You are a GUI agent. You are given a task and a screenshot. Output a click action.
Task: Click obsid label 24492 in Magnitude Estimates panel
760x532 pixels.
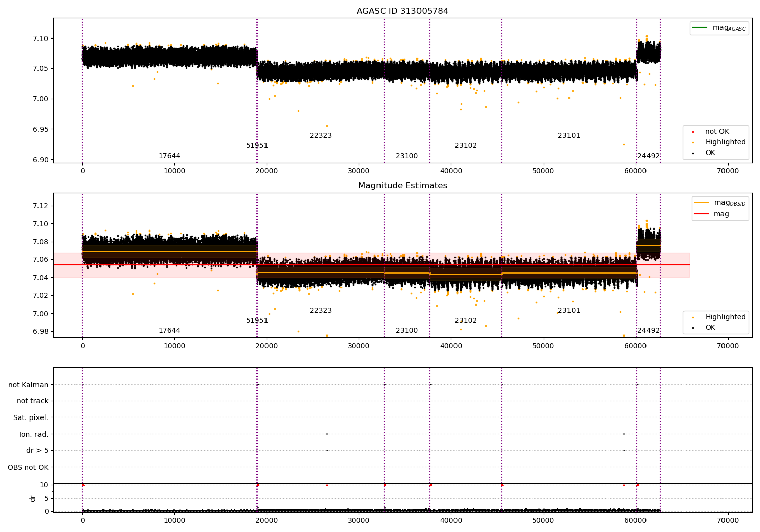pyautogui.click(x=649, y=331)
